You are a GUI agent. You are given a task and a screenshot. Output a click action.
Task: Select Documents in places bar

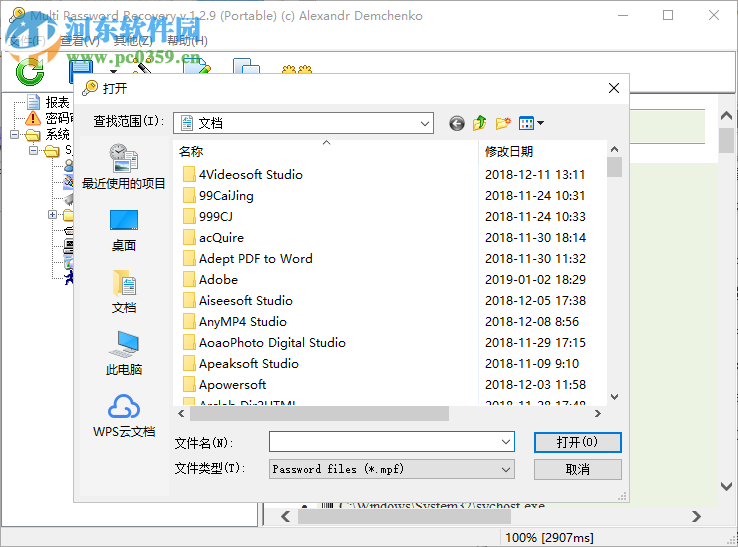[123, 292]
